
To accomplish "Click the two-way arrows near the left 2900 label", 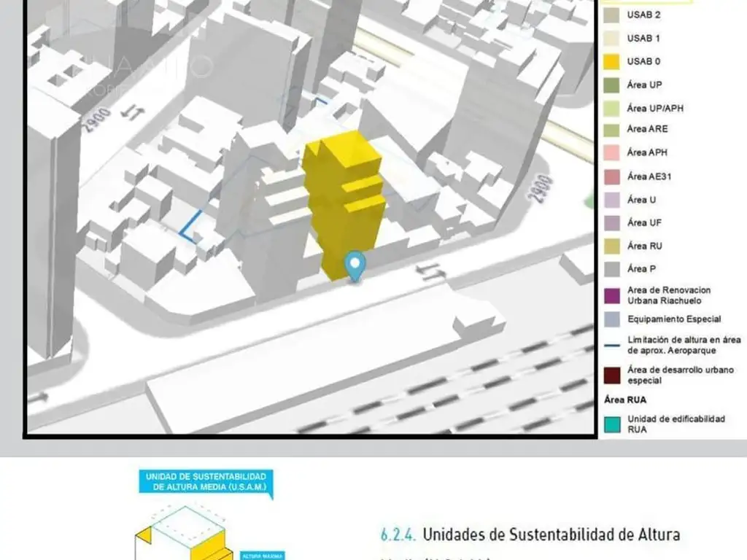I will [132, 111].
